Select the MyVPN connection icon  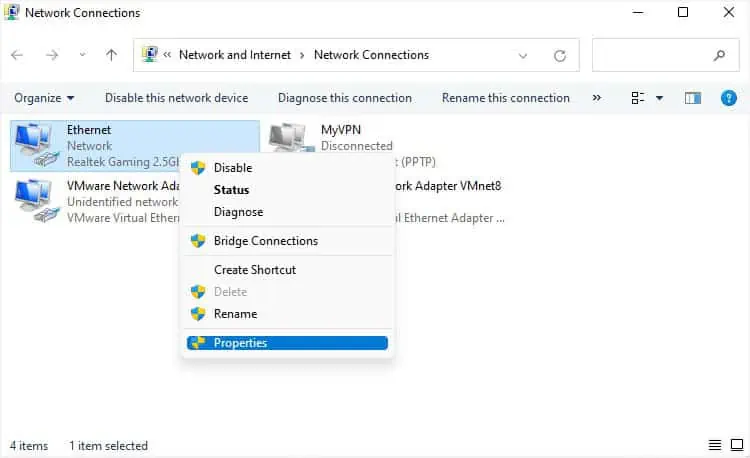tap(290, 138)
